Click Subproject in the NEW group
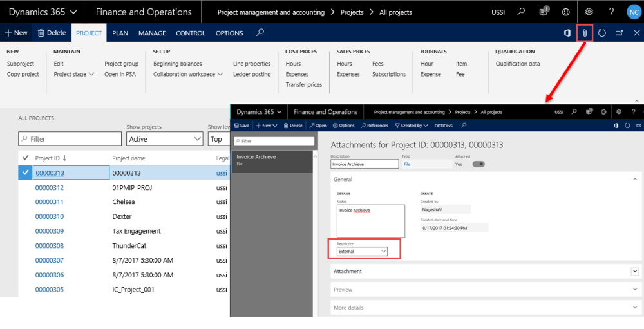This screenshot has height=329, width=644. [21, 64]
